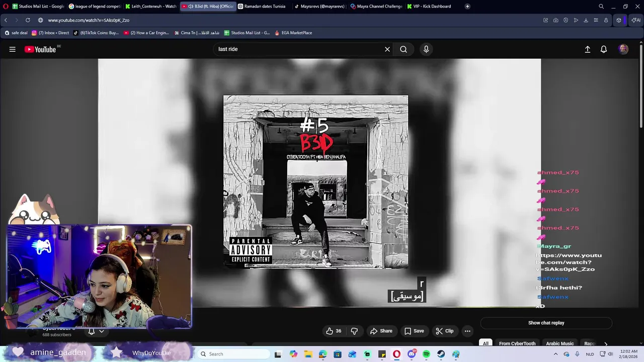The width and height of the screenshot is (644, 362).
Task: Open Discord from the taskbar
Action: (x=412, y=354)
